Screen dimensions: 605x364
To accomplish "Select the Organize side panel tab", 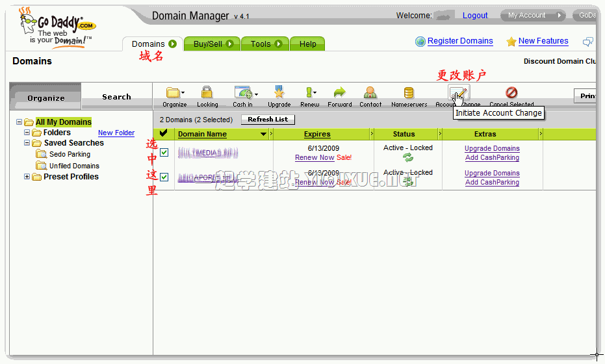I will coord(46,98).
